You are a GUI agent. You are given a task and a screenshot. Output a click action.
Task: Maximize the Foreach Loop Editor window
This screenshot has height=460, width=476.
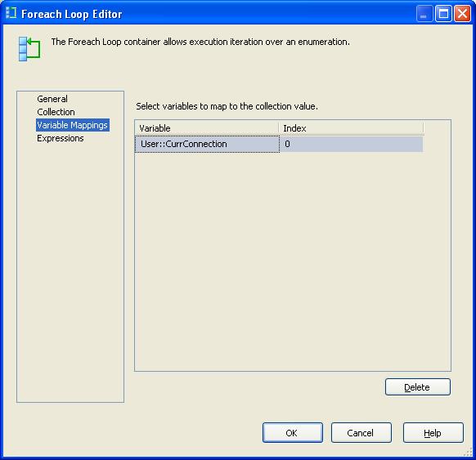(x=443, y=14)
